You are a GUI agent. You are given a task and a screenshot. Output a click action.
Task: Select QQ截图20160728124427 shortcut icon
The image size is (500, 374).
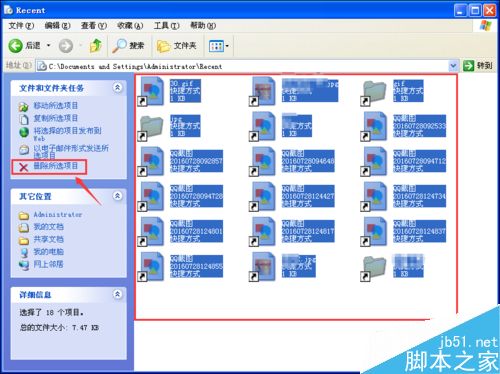(263, 196)
